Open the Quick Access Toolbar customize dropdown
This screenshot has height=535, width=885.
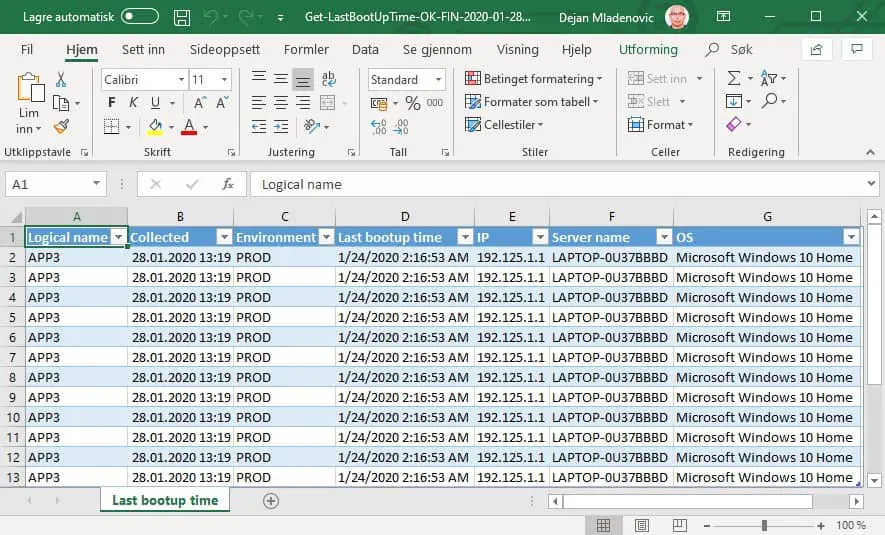[281, 18]
